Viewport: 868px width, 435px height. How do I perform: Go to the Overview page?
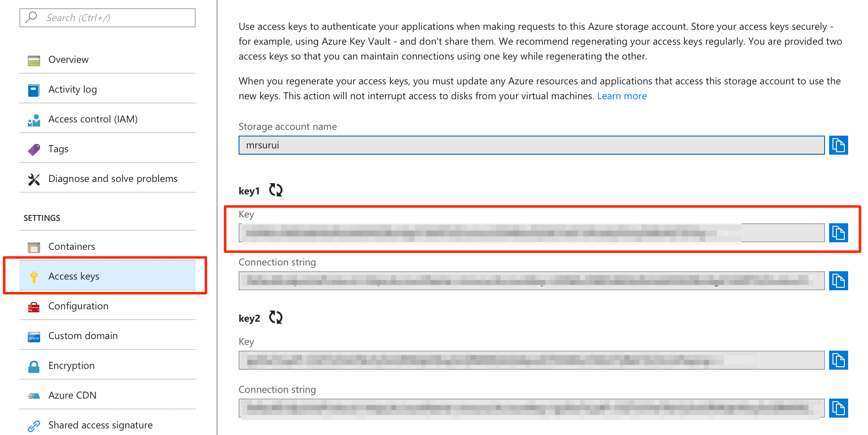[68, 59]
